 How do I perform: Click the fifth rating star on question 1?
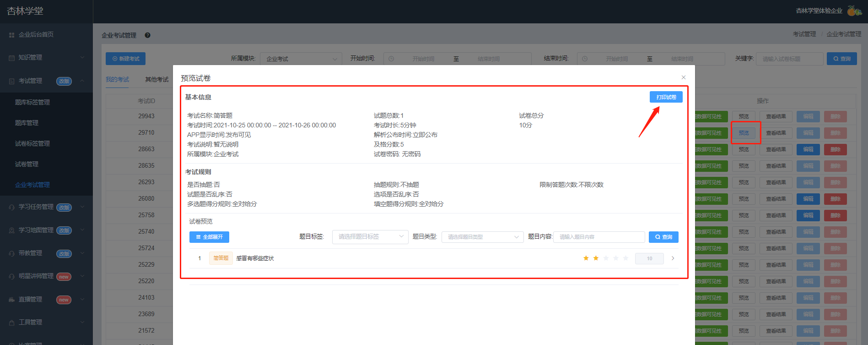pos(625,258)
